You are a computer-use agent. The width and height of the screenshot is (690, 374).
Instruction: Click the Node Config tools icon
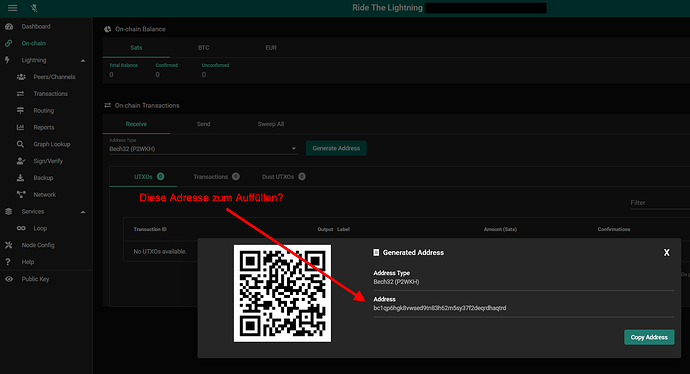click(x=8, y=245)
